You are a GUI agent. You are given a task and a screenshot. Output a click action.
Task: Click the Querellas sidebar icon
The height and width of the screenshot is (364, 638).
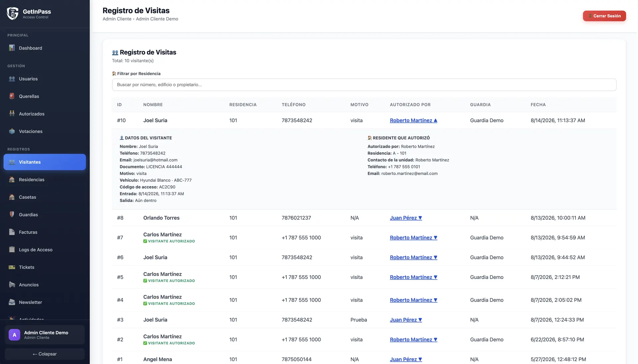tap(12, 96)
